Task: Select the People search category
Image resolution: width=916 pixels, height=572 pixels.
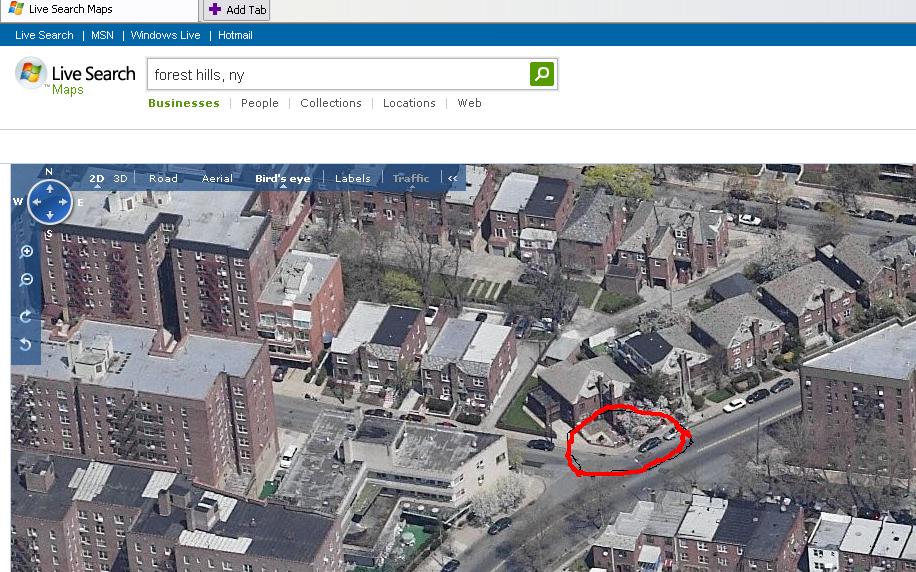Action: coord(259,103)
